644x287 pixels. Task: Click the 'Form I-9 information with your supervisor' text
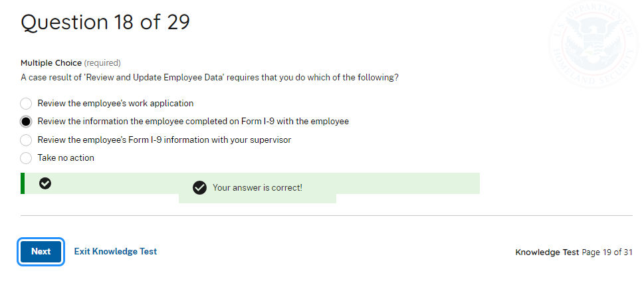(164, 140)
